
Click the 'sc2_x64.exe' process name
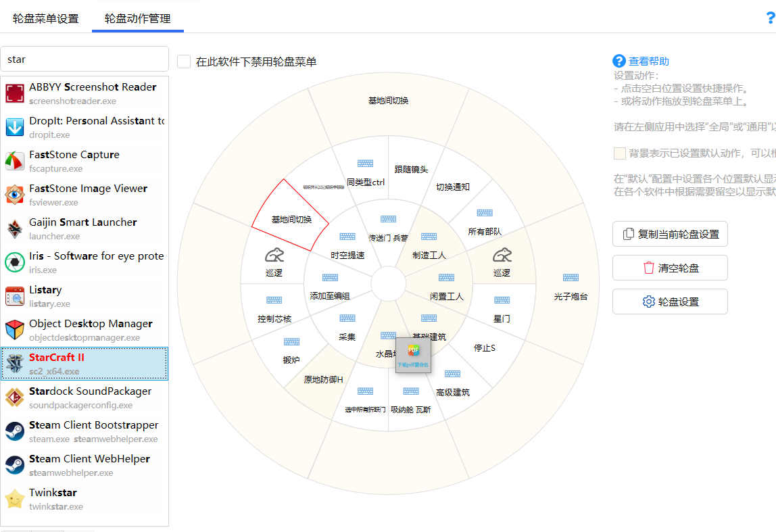(x=54, y=371)
